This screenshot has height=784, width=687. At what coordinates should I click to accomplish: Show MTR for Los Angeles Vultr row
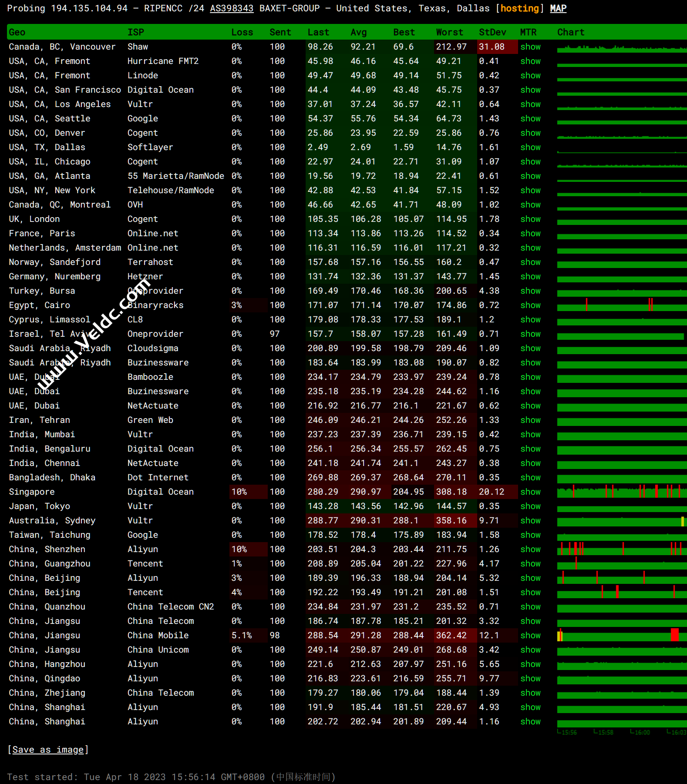530,104
